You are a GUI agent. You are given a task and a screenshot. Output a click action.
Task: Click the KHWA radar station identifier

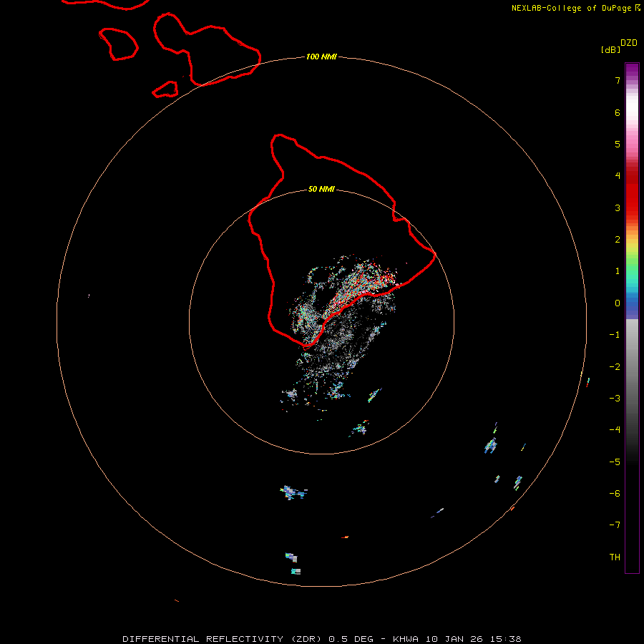click(x=406, y=639)
